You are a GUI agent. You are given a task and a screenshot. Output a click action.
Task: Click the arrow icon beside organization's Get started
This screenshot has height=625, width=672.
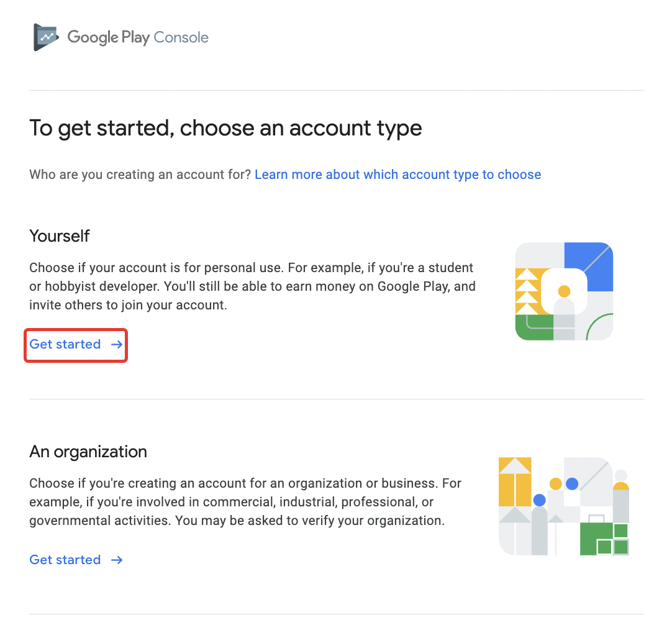point(117,560)
